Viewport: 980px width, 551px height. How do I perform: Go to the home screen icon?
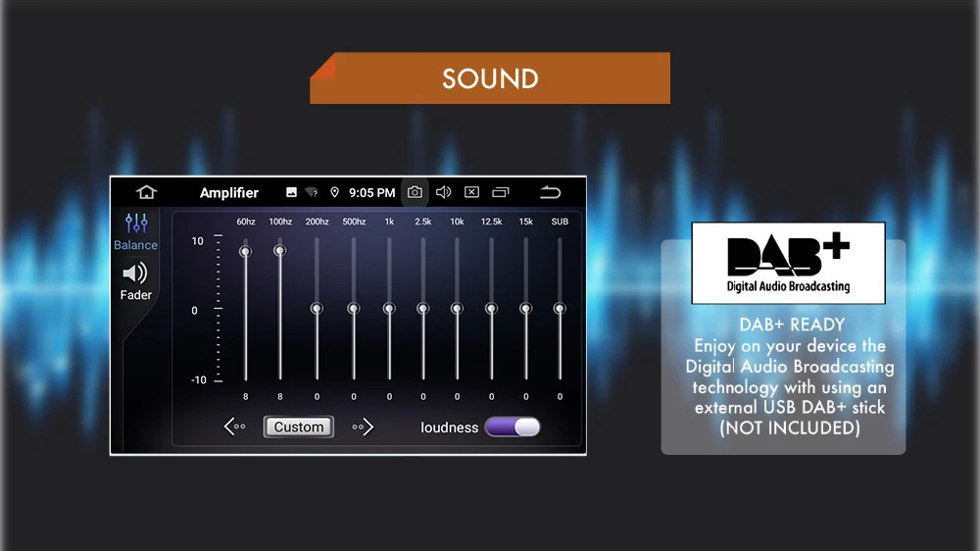(146, 192)
